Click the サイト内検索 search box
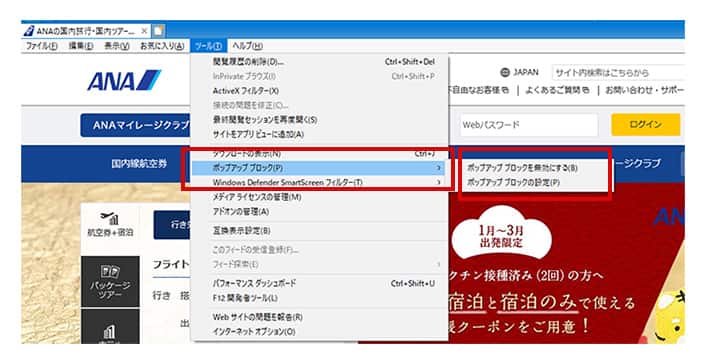706x364 pixels. click(x=618, y=73)
